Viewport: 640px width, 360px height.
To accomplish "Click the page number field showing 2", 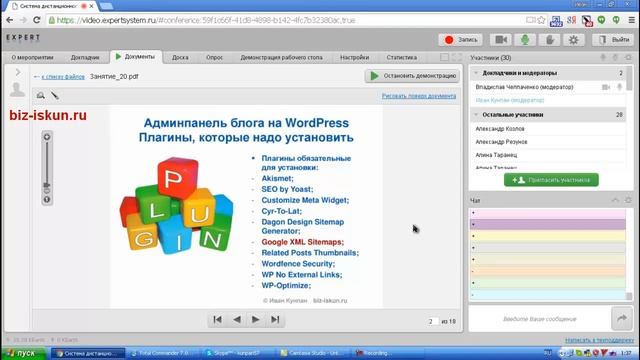I will click(432, 322).
